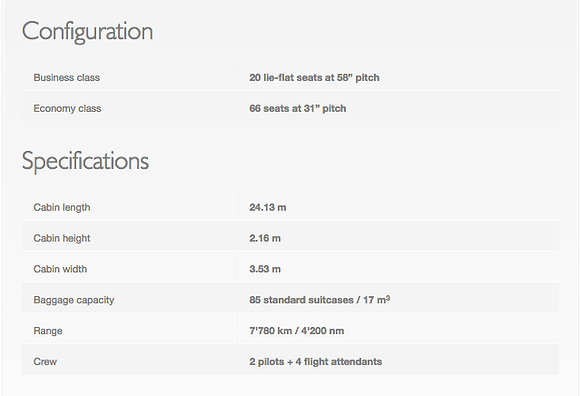Click the Cabin height label

(62, 238)
